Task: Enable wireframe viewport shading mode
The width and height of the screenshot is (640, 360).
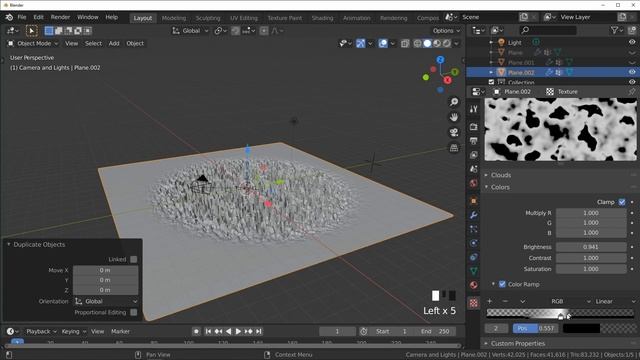Action: coord(417,43)
